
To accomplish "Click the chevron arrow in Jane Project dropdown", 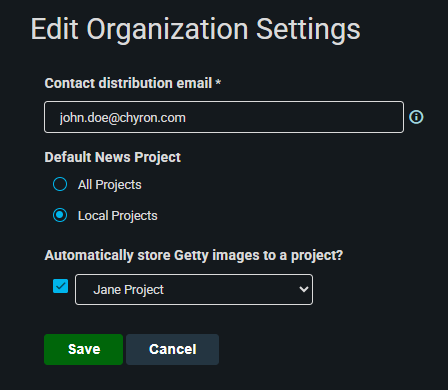I will coord(304,289).
